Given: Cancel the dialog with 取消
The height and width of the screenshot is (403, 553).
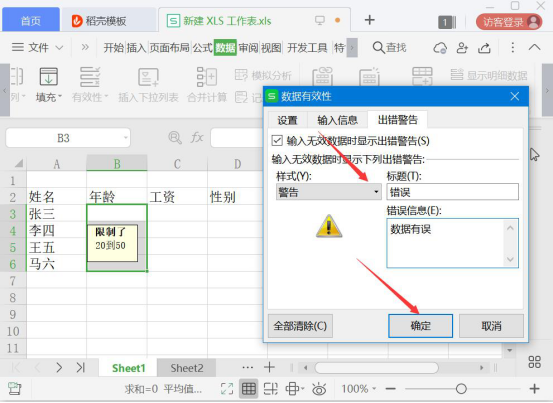Looking at the screenshot, I should click(491, 326).
